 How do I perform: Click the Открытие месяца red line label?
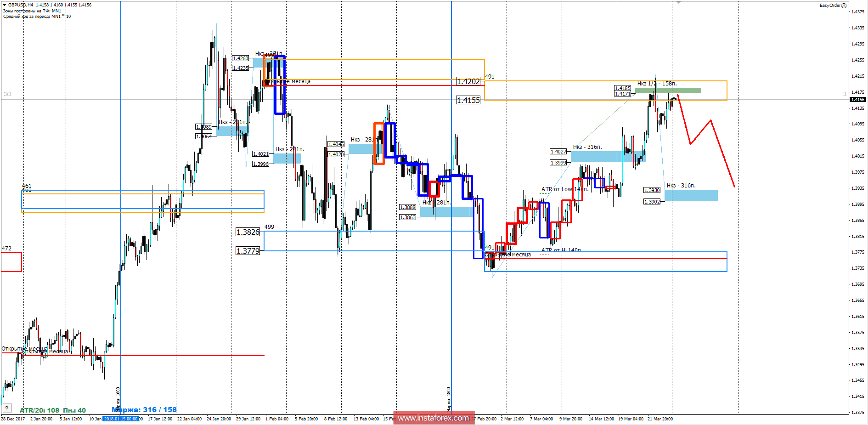[x=287, y=81]
